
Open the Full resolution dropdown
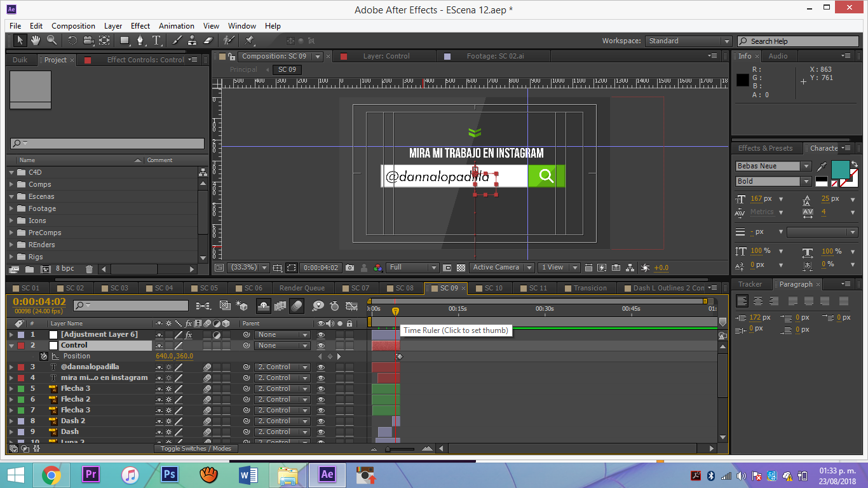[414, 268]
